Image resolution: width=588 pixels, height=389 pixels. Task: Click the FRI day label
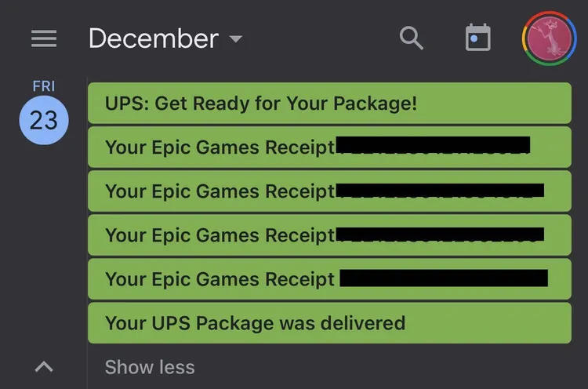(44, 86)
